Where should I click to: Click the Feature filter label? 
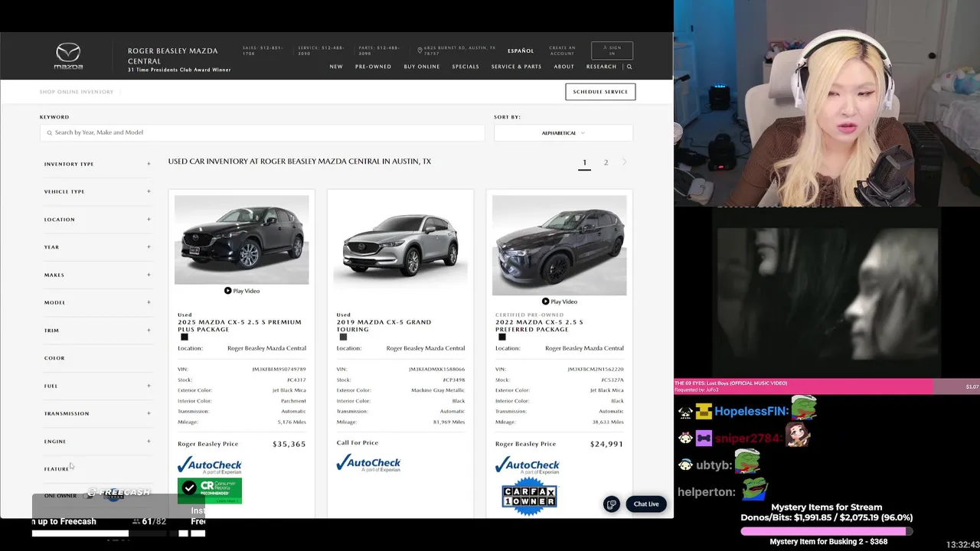click(x=56, y=469)
